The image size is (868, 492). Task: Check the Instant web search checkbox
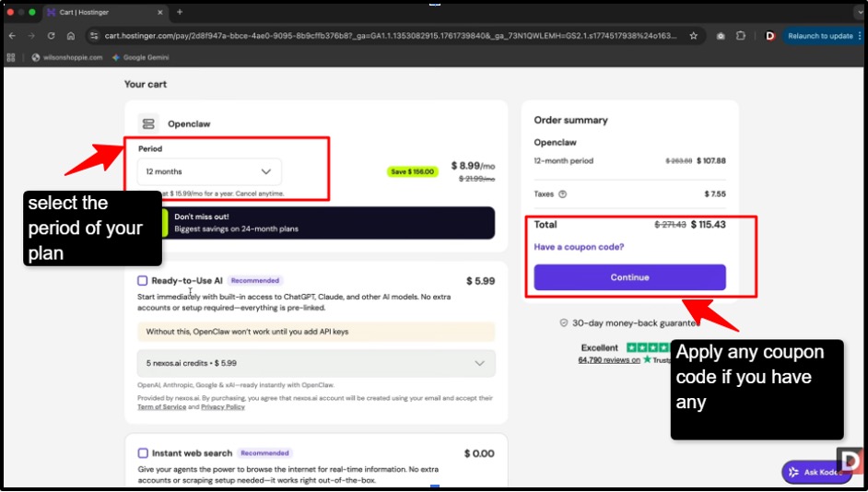click(143, 453)
